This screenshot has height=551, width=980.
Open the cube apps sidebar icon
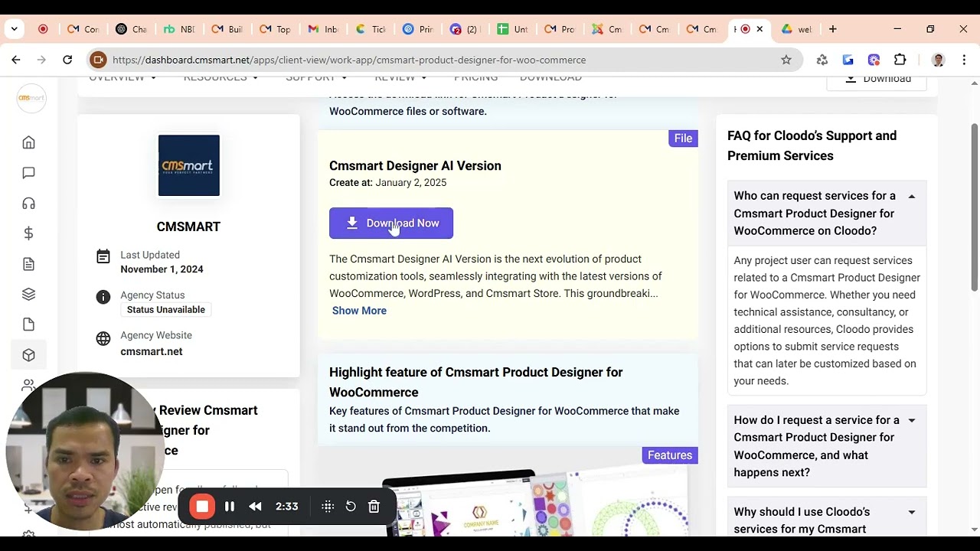pyautogui.click(x=28, y=355)
